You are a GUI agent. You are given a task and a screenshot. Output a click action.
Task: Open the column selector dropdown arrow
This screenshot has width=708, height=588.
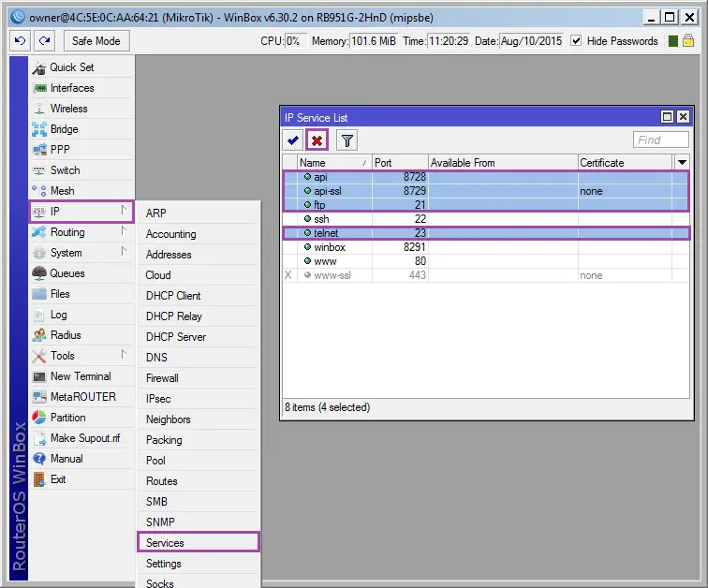tap(682, 163)
